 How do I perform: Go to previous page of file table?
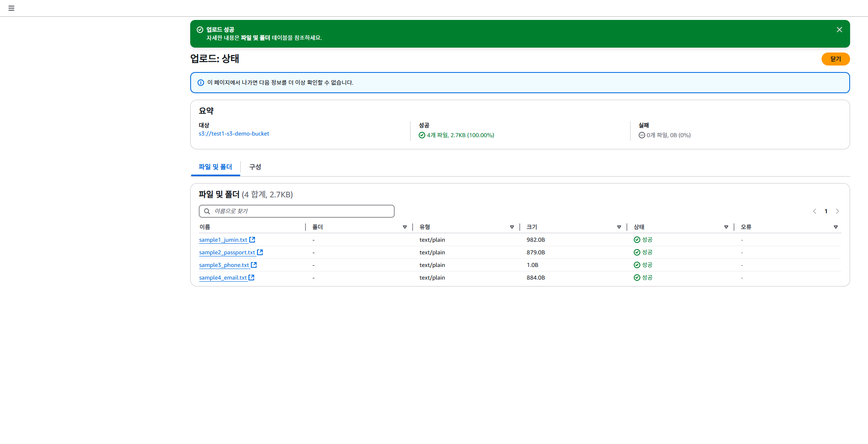point(815,211)
